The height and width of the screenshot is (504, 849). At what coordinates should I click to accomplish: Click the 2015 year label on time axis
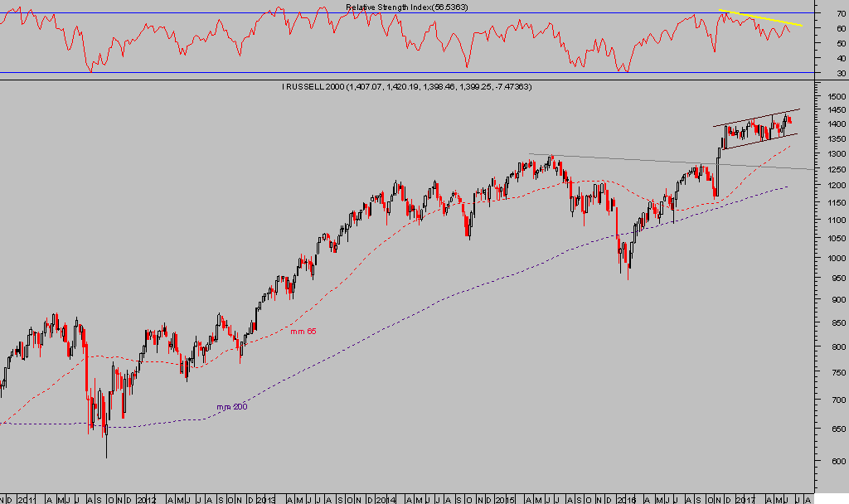tap(507, 500)
